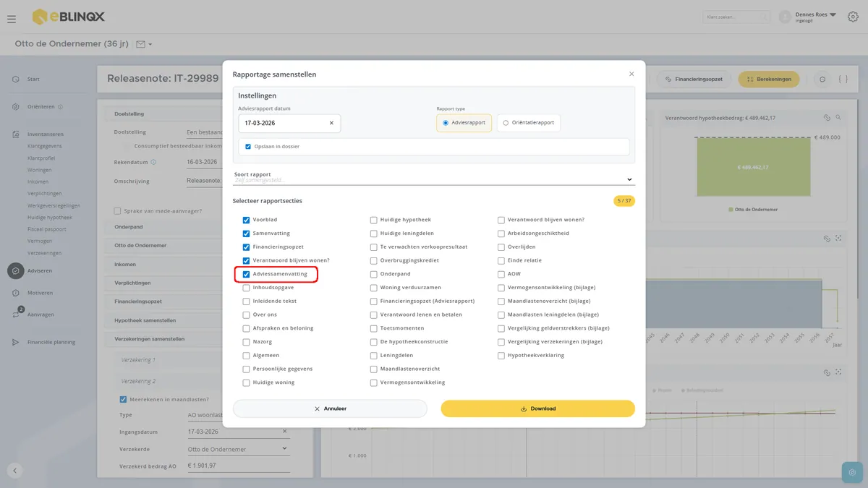Open Verzekeringen in the sidebar menu
Viewport: 868px width, 488px height.
click(x=45, y=253)
